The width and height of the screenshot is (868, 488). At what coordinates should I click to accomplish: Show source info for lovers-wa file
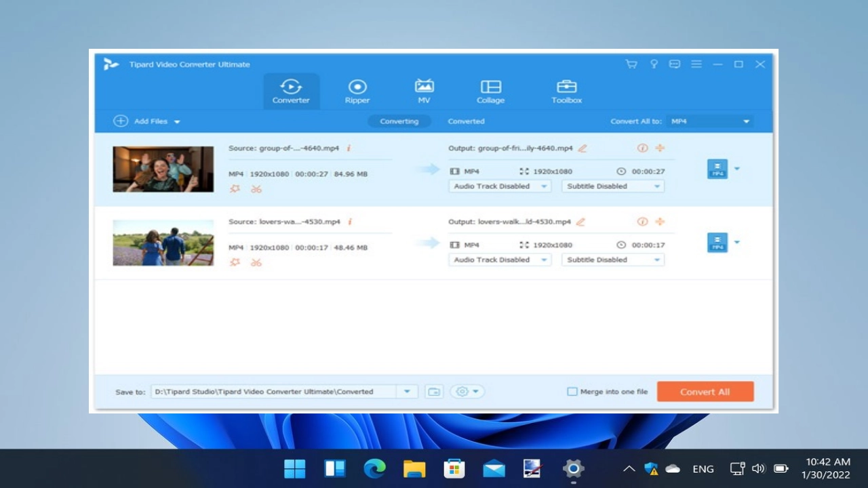tap(349, 222)
